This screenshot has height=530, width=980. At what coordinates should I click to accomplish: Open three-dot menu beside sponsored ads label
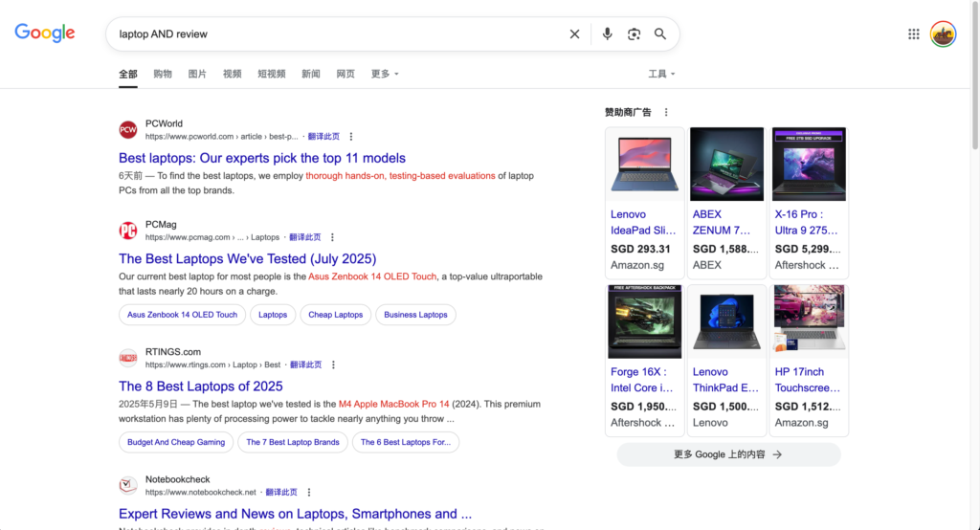click(666, 112)
